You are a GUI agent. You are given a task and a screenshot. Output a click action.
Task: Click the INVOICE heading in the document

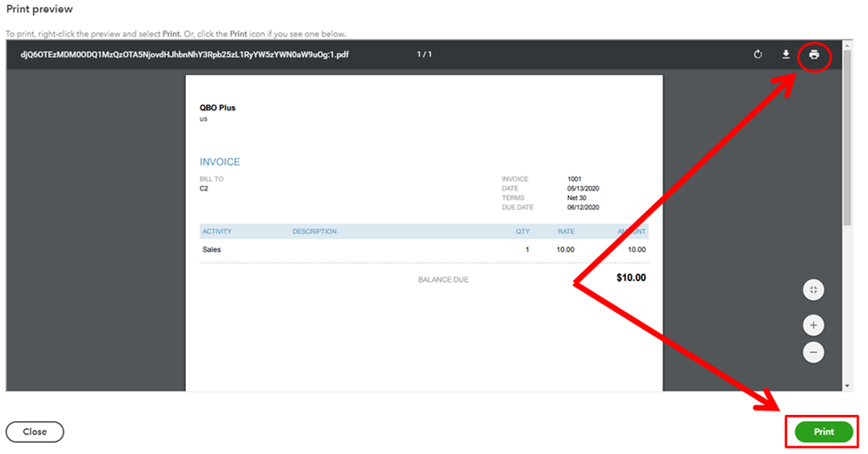click(x=220, y=162)
